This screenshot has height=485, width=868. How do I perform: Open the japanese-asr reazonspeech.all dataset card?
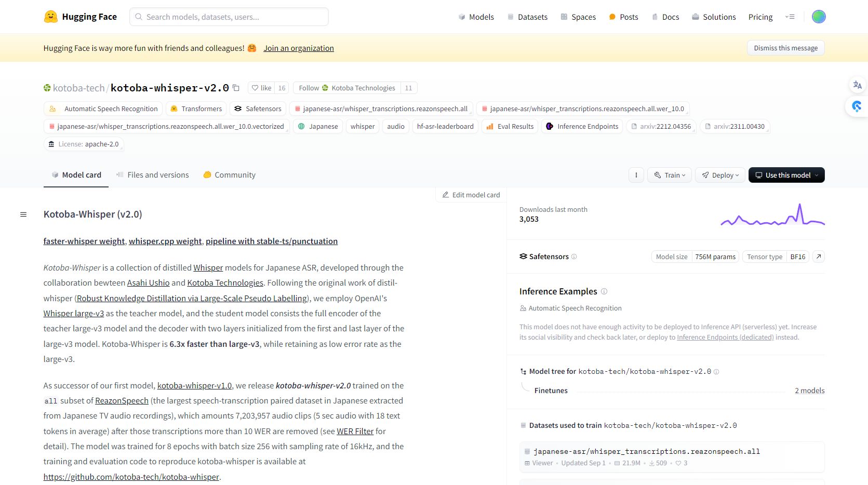[x=672, y=456]
